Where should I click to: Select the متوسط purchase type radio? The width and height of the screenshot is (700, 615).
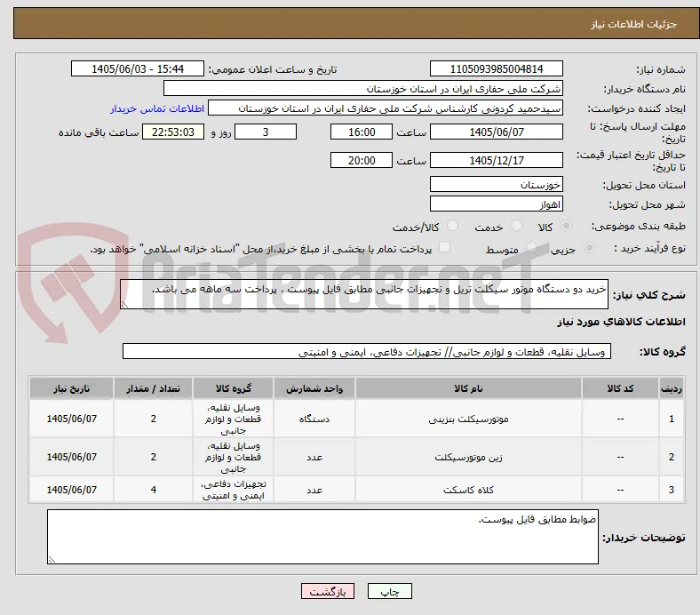coord(531,247)
